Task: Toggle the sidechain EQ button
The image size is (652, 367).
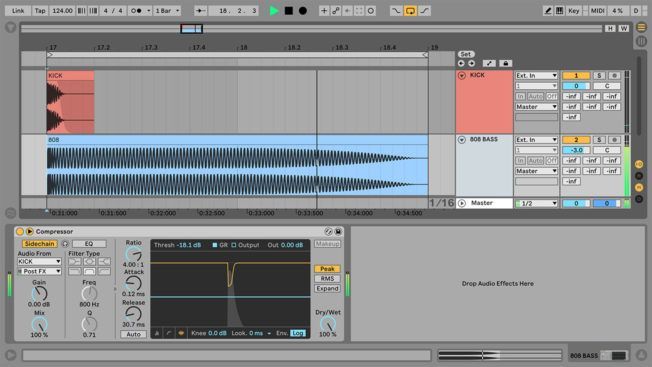Action: click(x=89, y=244)
